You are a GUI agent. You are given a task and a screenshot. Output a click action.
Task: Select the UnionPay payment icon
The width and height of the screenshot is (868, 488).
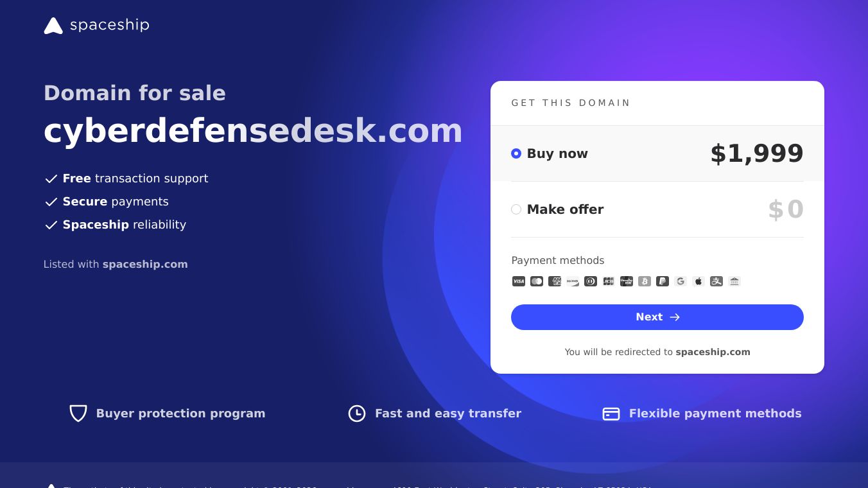tap(627, 281)
